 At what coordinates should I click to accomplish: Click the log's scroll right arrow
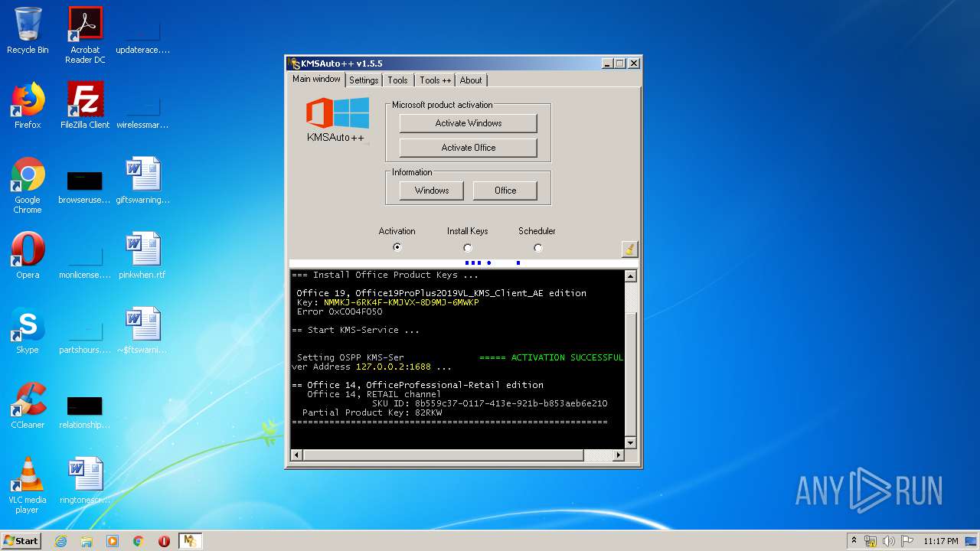(619, 455)
